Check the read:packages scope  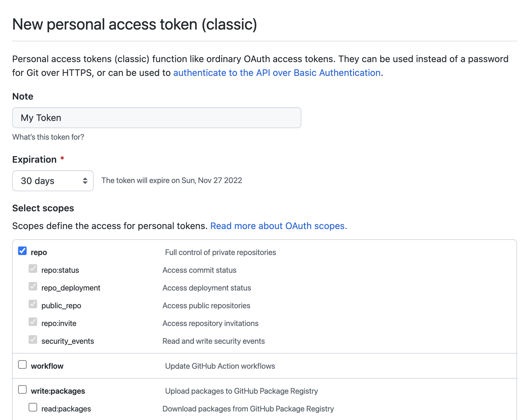(x=33, y=408)
